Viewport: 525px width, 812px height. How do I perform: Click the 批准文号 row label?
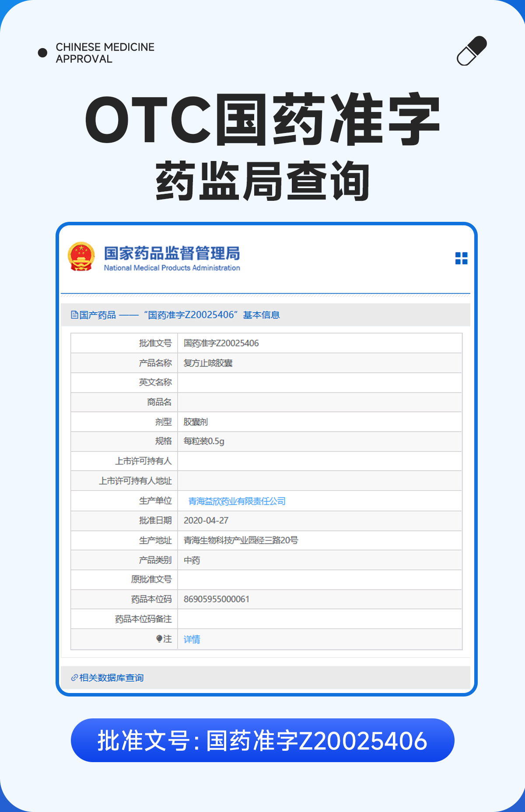point(155,343)
